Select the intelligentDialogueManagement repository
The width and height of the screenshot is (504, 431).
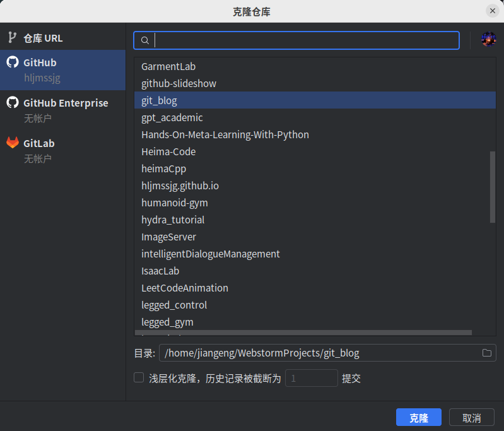click(x=315, y=254)
